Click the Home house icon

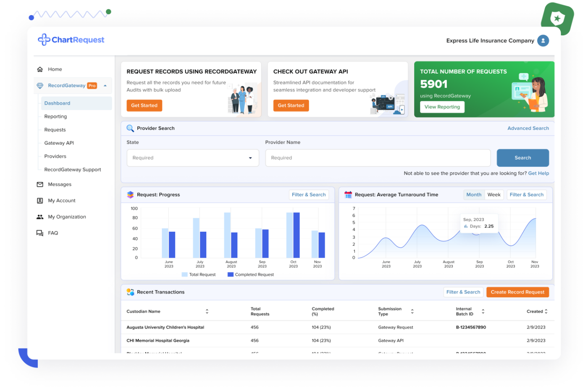[40, 69]
